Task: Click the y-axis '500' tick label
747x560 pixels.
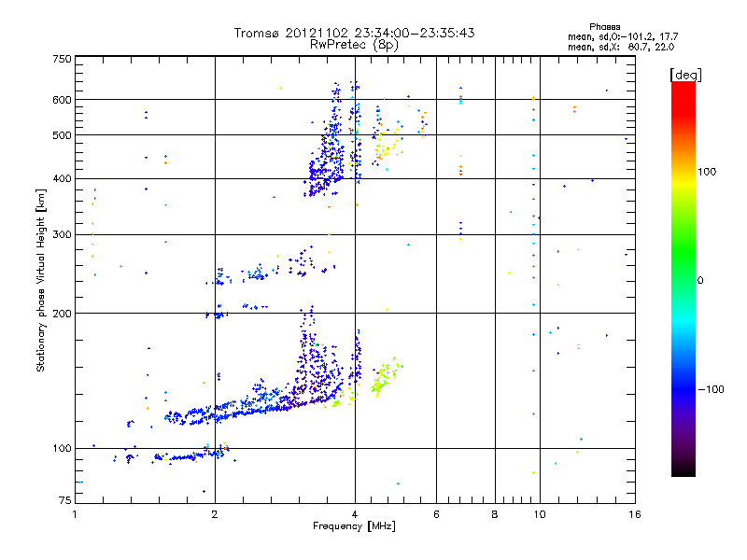Action: [62, 135]
